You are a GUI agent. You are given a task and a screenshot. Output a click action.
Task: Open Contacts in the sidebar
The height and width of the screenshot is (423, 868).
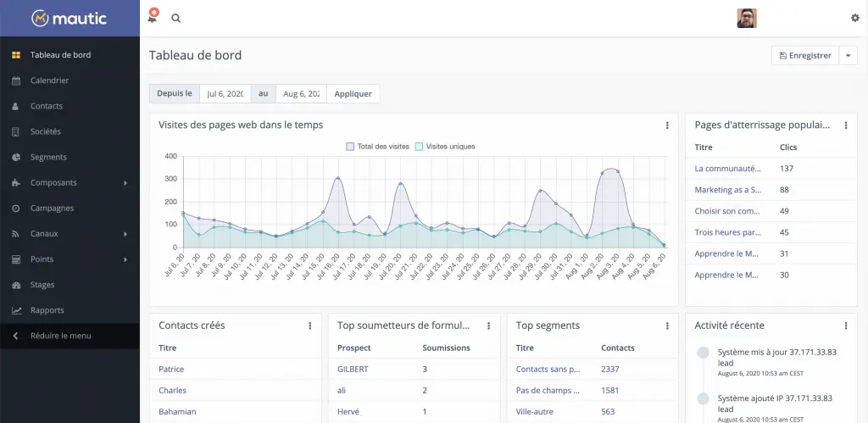tap(47, 106)
